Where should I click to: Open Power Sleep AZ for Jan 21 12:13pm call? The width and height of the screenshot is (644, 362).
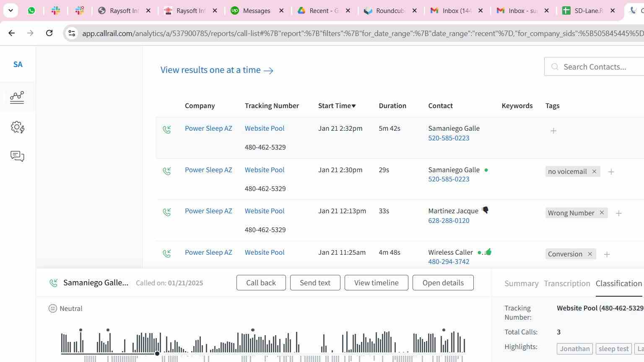click(208, 211)
